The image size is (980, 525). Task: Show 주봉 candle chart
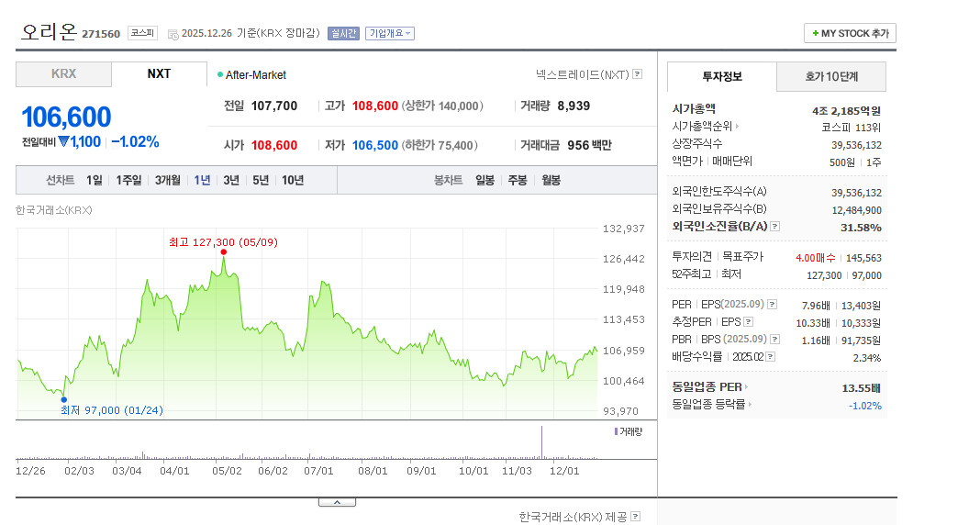pyautogui.click(x=518, y=180)
